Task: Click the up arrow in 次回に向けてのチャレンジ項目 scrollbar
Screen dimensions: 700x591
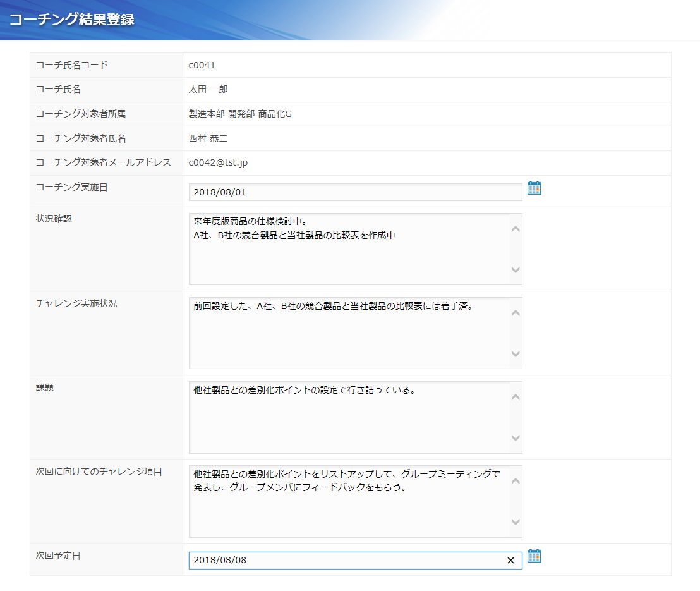Action: (516, 481)
